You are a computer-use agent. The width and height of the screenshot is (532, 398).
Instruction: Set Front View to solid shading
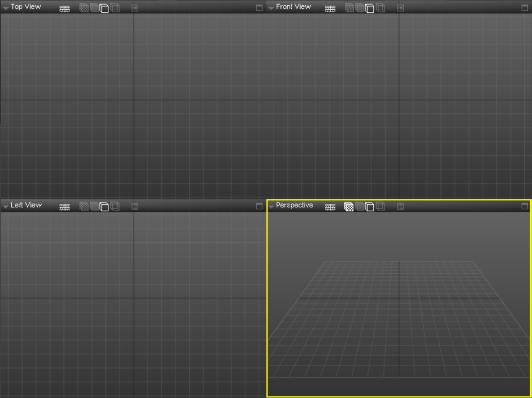point(359,8)
